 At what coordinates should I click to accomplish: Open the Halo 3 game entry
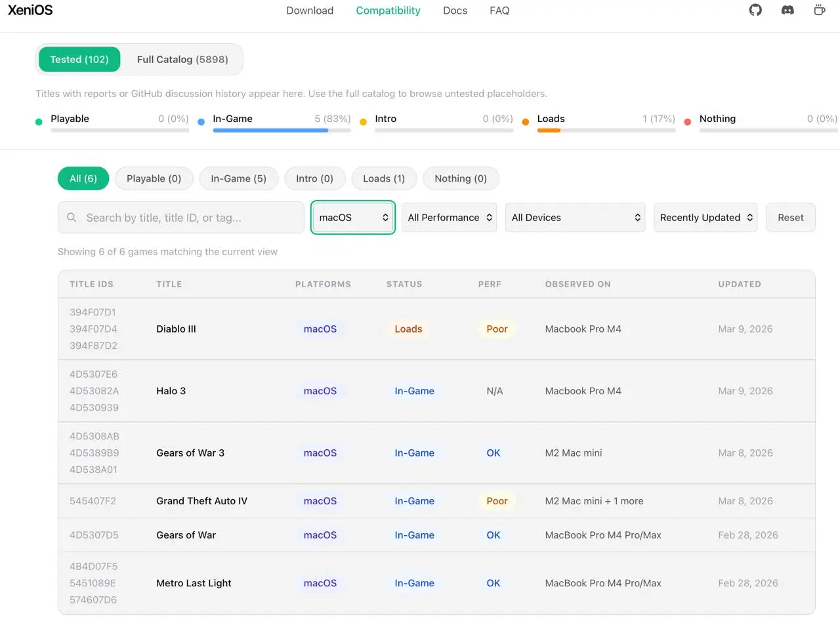(171, 391)
